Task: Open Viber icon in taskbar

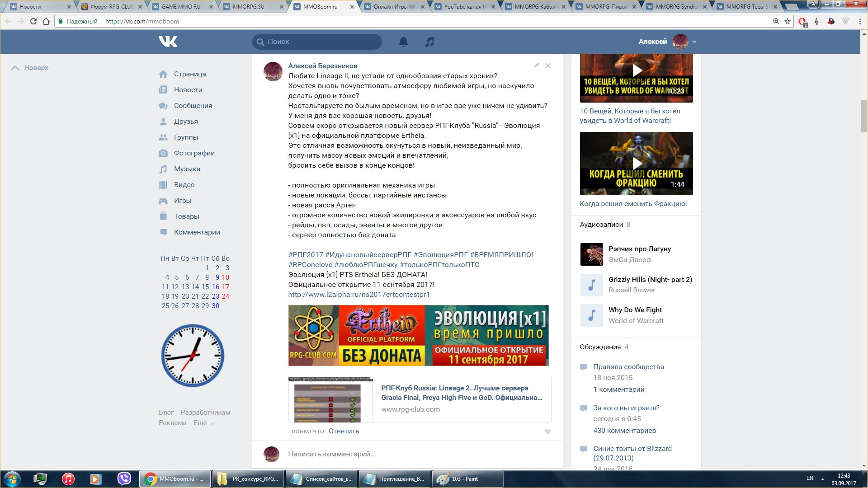Action: coord(124,479)
